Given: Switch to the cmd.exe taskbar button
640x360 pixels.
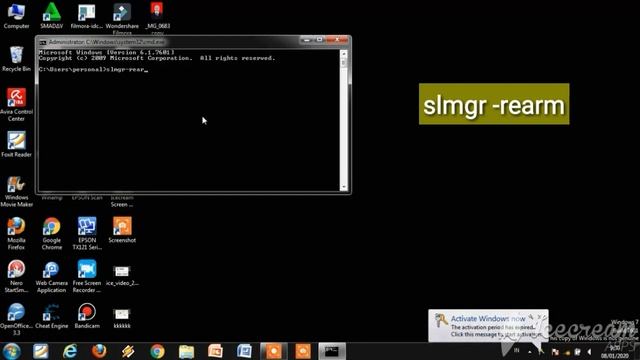Looking at the screenshot, I should click(331, 351).
